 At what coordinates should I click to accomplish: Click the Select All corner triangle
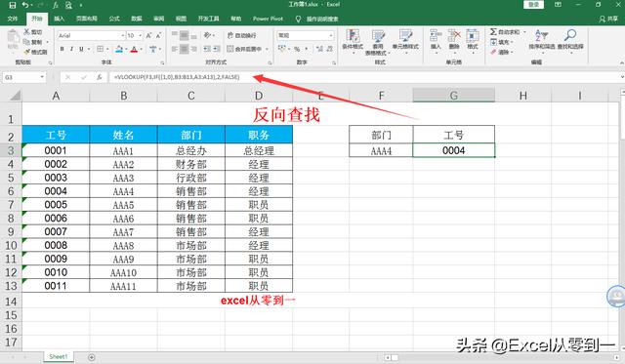tap(16, 96)
